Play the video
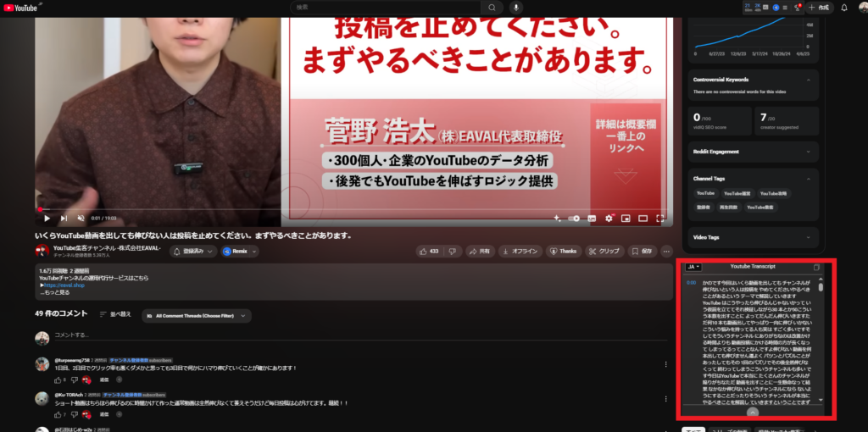Image resolution: width=868 pixels, height=432 pixels. tap(47, 219)
